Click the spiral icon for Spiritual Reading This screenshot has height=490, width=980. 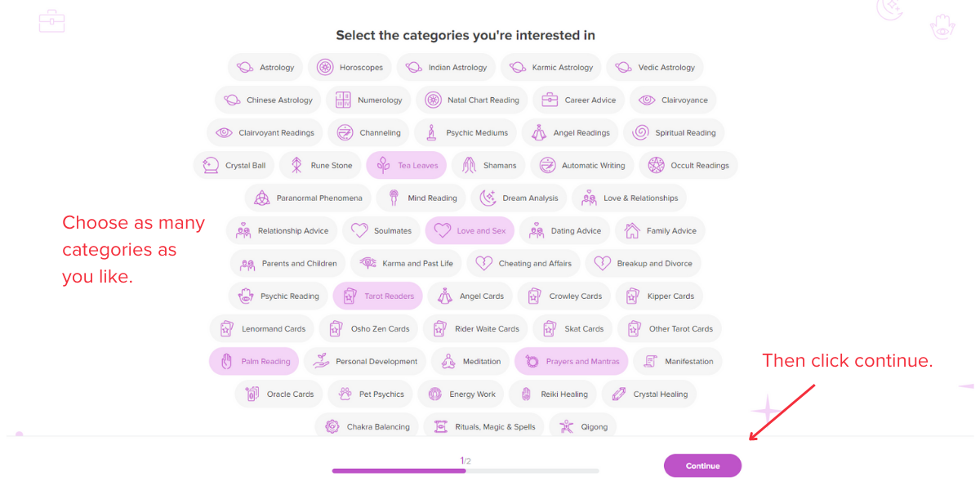point(640,133)
